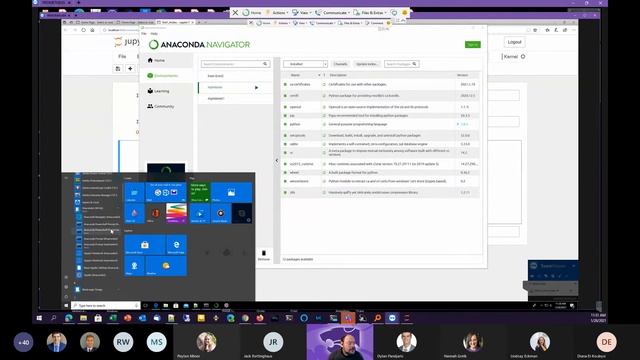640x360 pixels.
Task: Open the File menu in the Jupyter window
Action: click(122, 56)
